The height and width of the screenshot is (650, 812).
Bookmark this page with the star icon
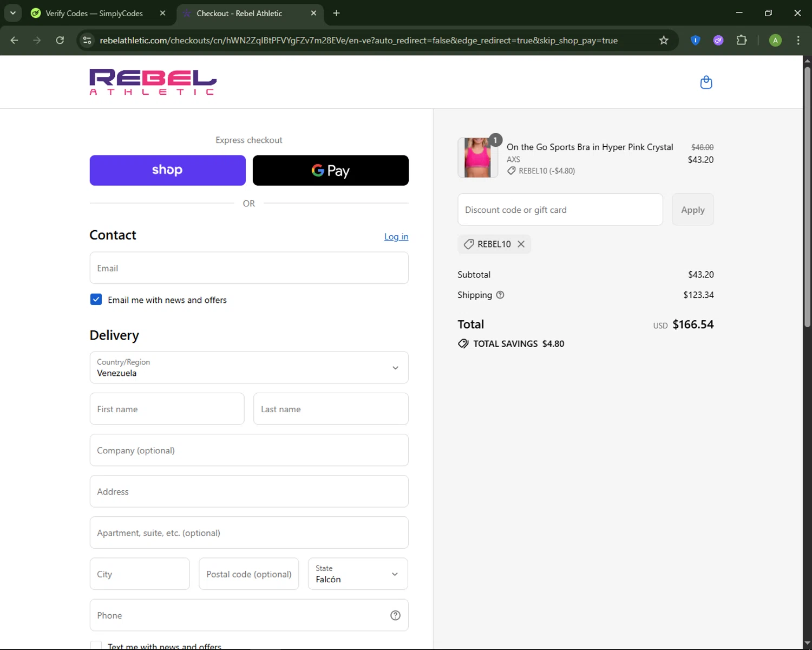click(x=664, y=40)
